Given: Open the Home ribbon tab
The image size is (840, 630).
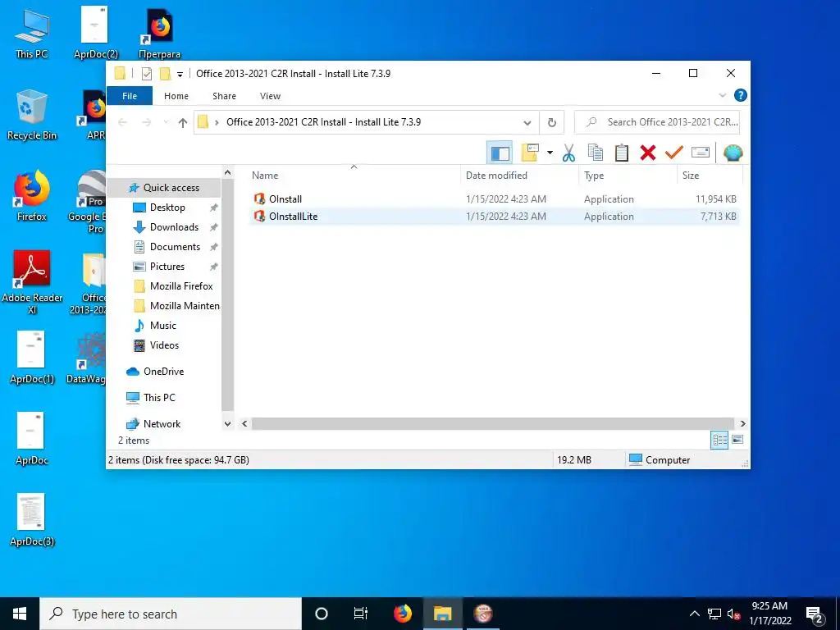Looking at the screenshot, I should click(176, 96).
